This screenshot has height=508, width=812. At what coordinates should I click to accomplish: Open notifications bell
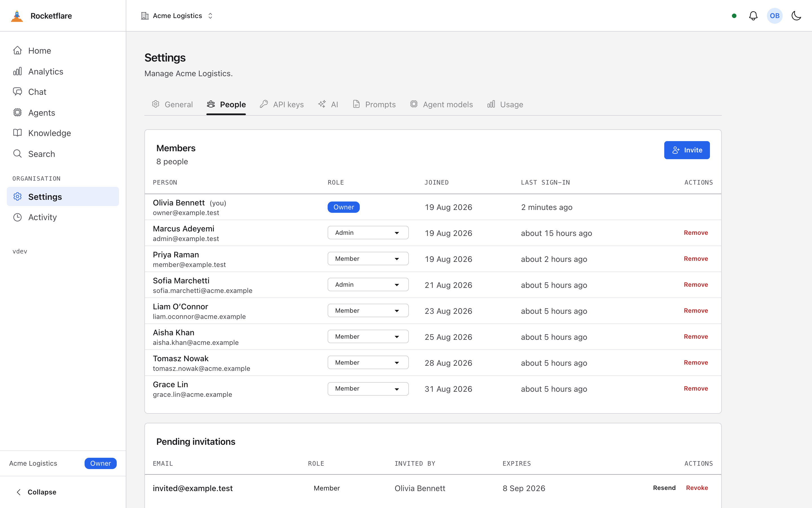click(x=753, y=16)
